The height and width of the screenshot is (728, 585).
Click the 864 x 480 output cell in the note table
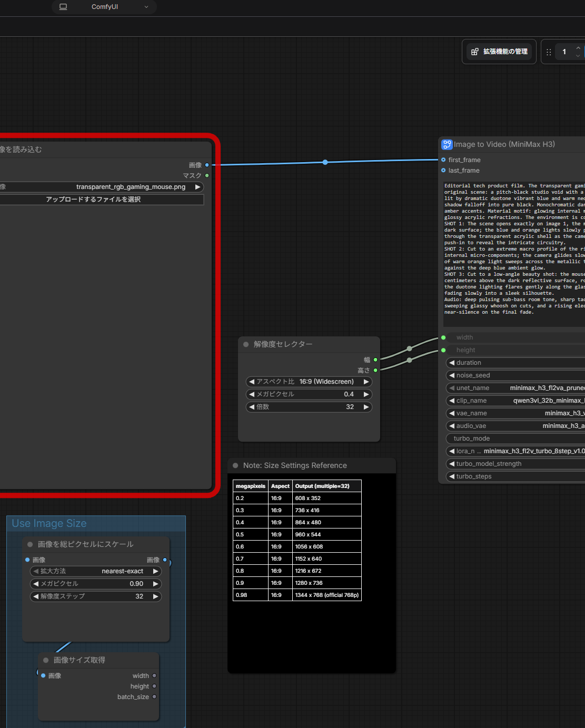(x=327, y=522)
